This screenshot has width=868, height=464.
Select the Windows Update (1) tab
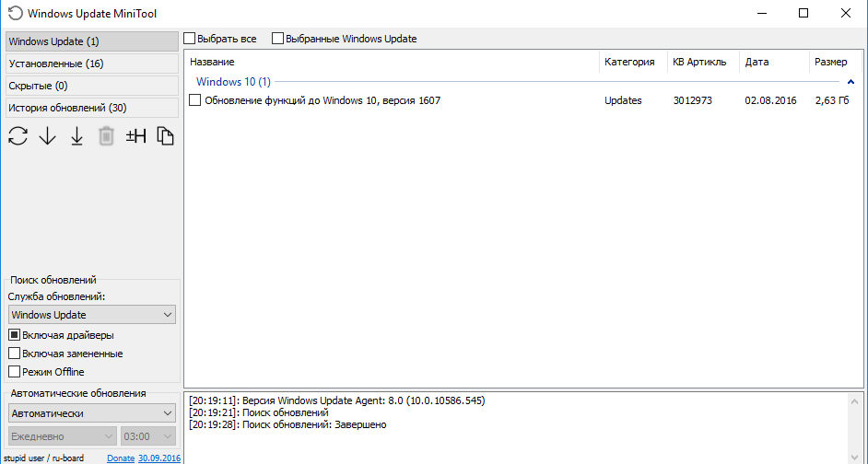click(x=92, y=41)
